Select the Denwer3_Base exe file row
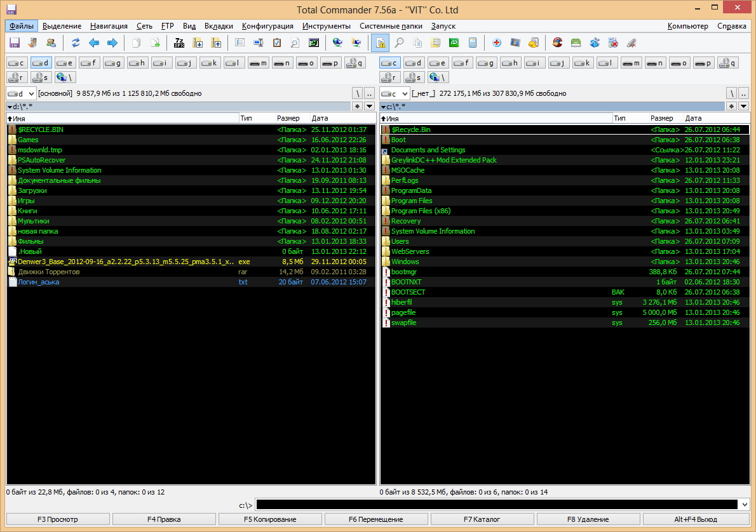The height and width of the screenshot is (532, 756). [x=191, y=262]
